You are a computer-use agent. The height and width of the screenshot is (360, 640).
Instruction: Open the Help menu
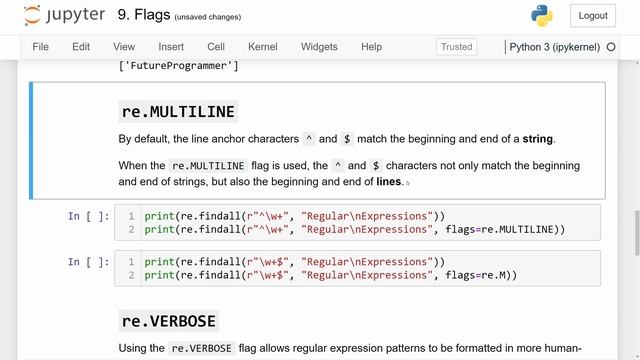click(371, 47)
